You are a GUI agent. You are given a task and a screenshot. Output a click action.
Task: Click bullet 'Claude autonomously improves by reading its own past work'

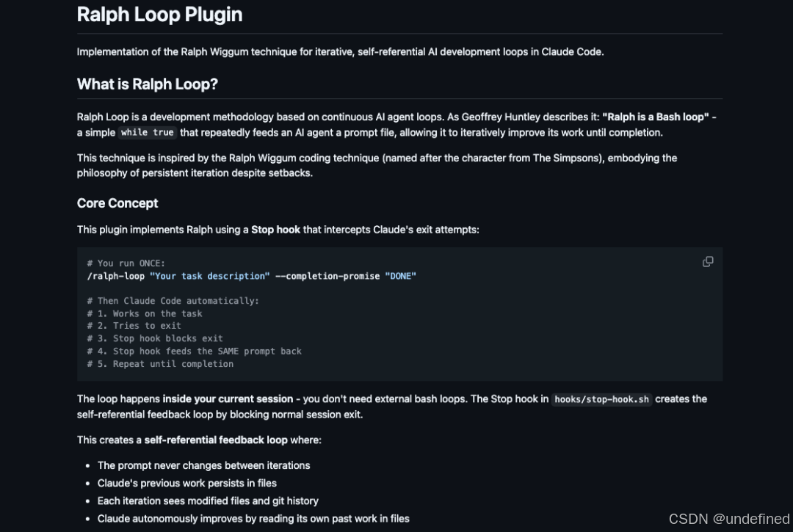coord(253,518)
